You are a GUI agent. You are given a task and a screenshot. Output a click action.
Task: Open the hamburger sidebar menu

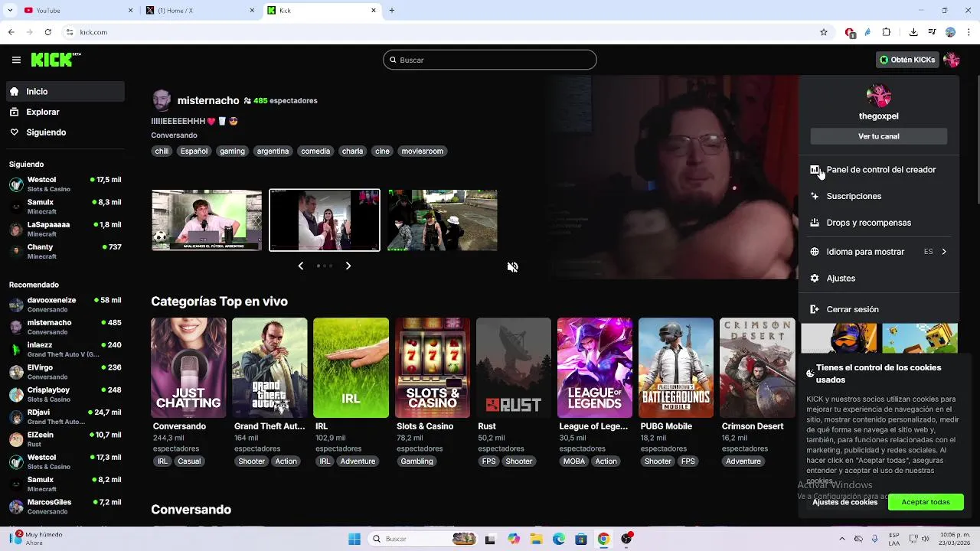pyautogui.click(x=16, y=60)
